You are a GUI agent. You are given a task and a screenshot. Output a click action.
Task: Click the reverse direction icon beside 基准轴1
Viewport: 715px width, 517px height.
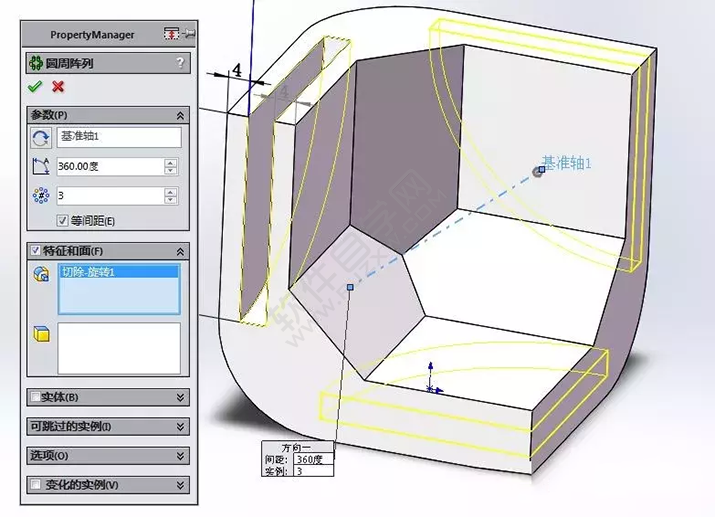coord(41,137)
